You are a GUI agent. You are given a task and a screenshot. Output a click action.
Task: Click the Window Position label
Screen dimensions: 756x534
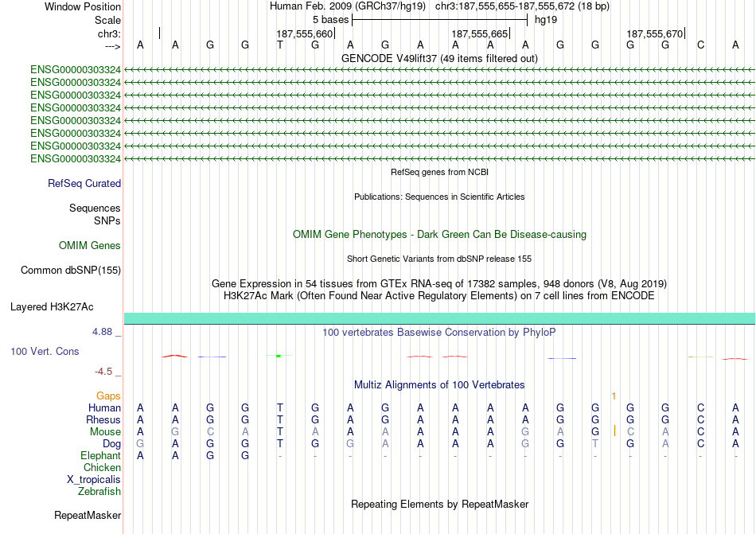83,6
